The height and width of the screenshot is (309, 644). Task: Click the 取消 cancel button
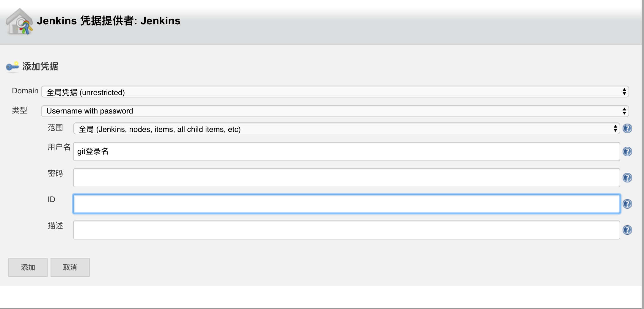point(70,267)
